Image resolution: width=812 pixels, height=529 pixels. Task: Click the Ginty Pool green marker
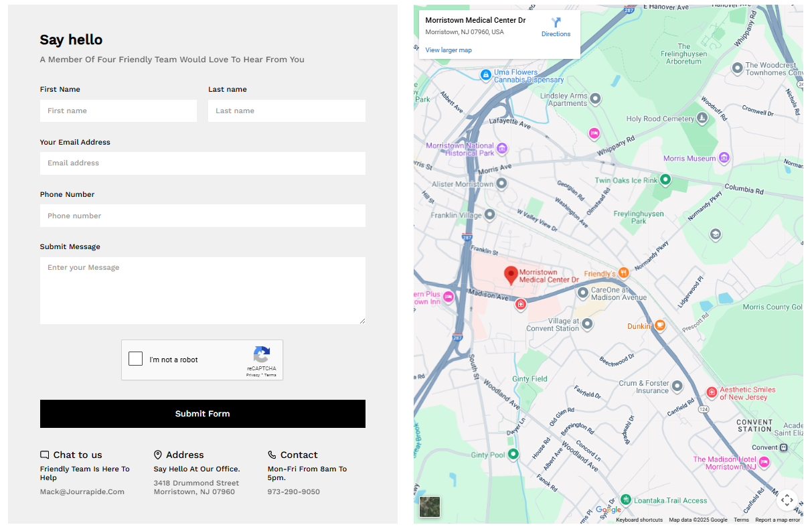pyautogui.click(x=513, y=455)
